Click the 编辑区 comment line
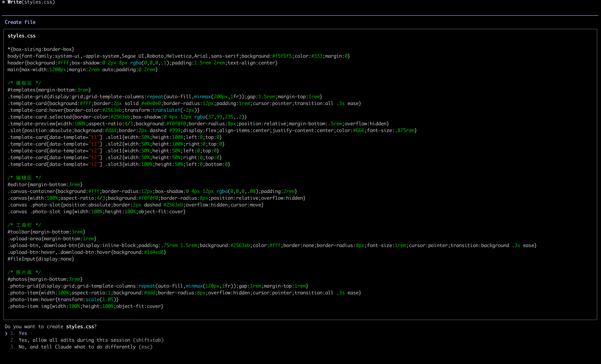 tap(24, 178)
